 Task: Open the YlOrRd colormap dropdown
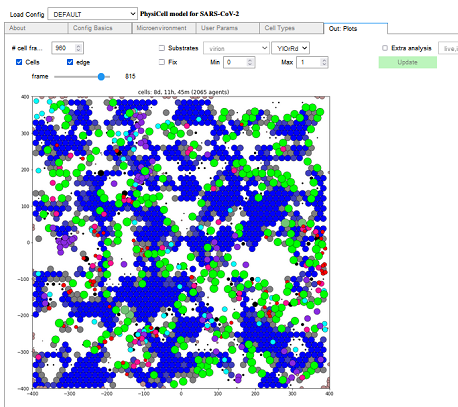click(290, 48)
